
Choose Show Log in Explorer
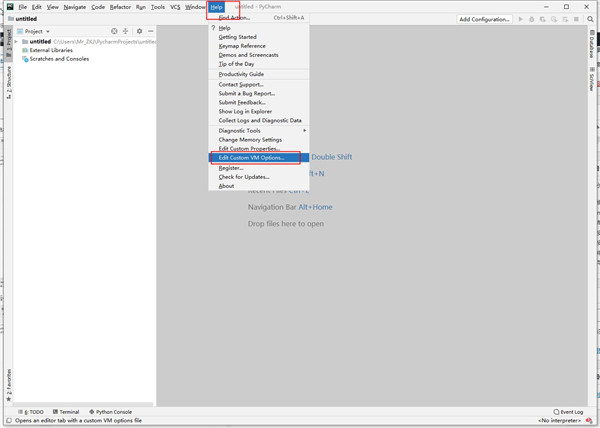coord(259,111)
